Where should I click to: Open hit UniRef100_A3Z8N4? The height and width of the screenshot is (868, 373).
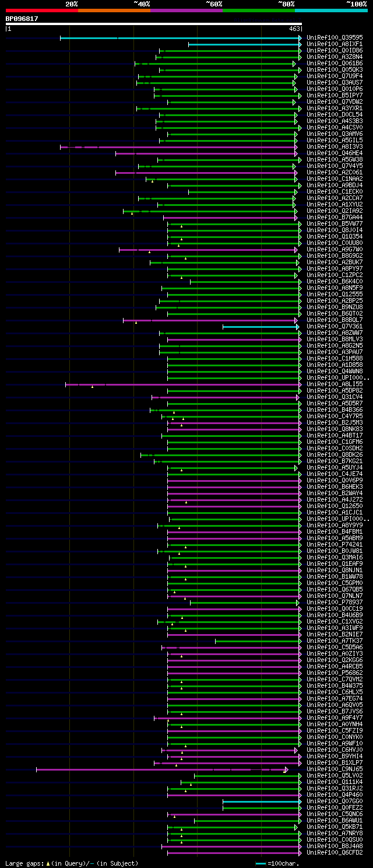coord(335,57)
